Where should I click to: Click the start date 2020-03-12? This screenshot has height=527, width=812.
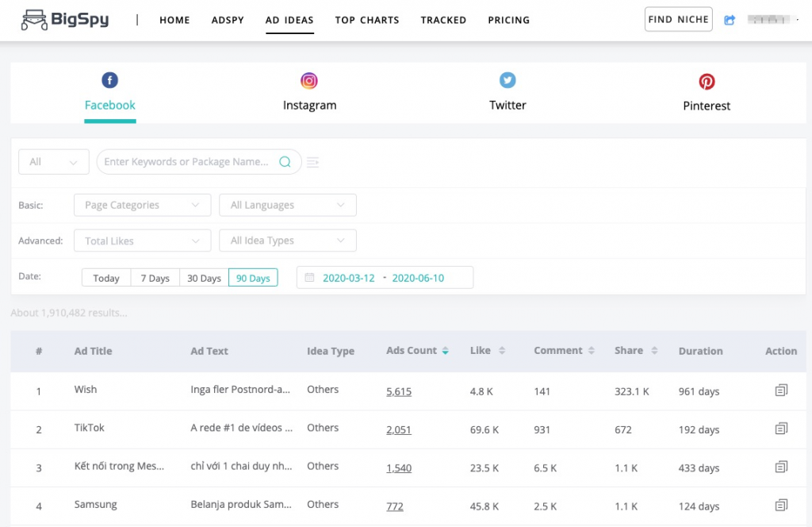coord(349,278)
